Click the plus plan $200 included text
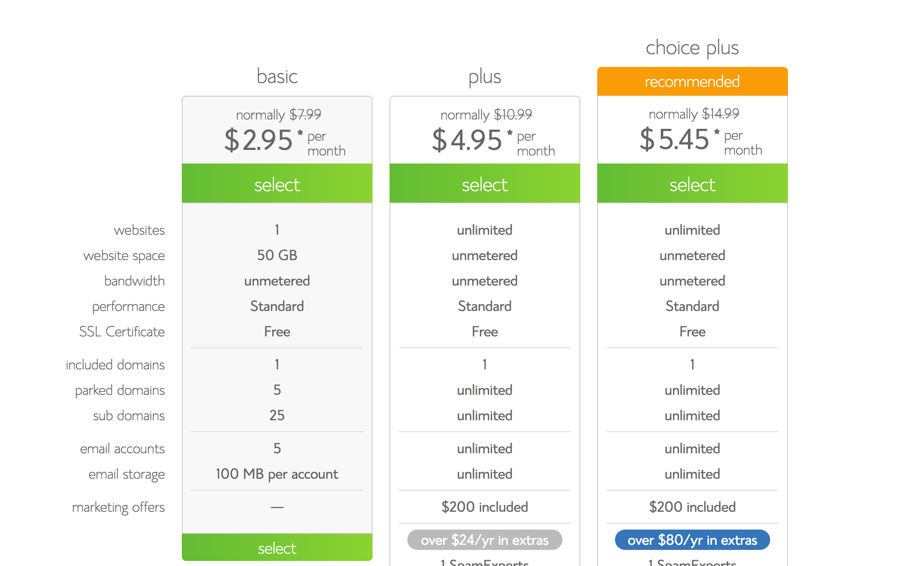Viewport: 924px width, 566px height. (485, 507)
